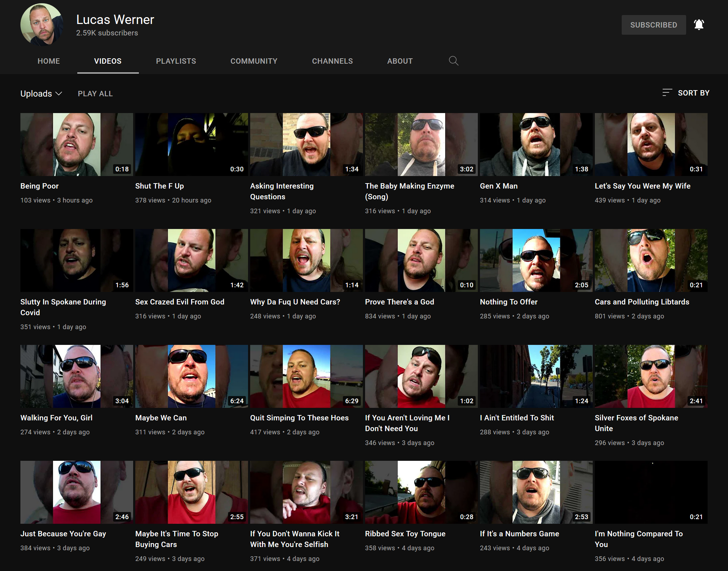
Task: Click the '103 views • 3 hours ago' text
Action: [x=57, y=200]
